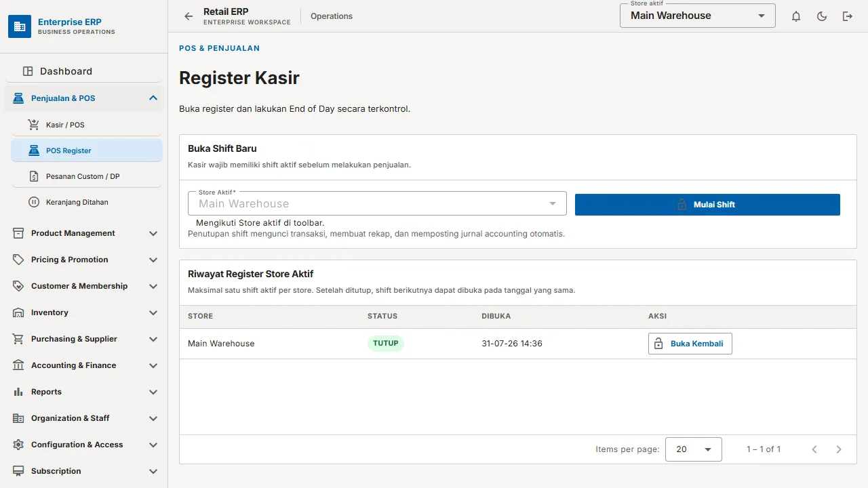This screenshot has height=488, width=868.
Task: Click the Inventory warehouse icon
Action: [18, 312]
